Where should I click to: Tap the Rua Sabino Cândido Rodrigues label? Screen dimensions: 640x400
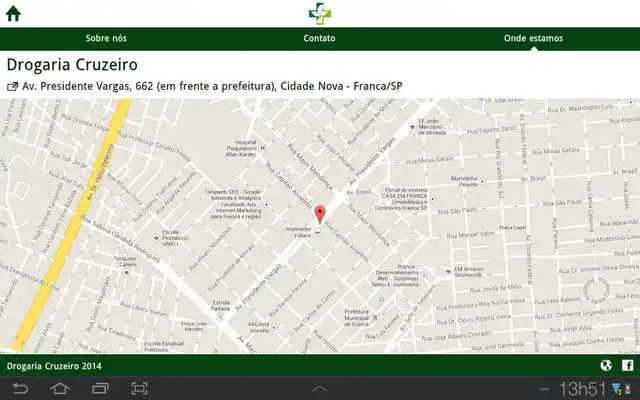[120, 239]
